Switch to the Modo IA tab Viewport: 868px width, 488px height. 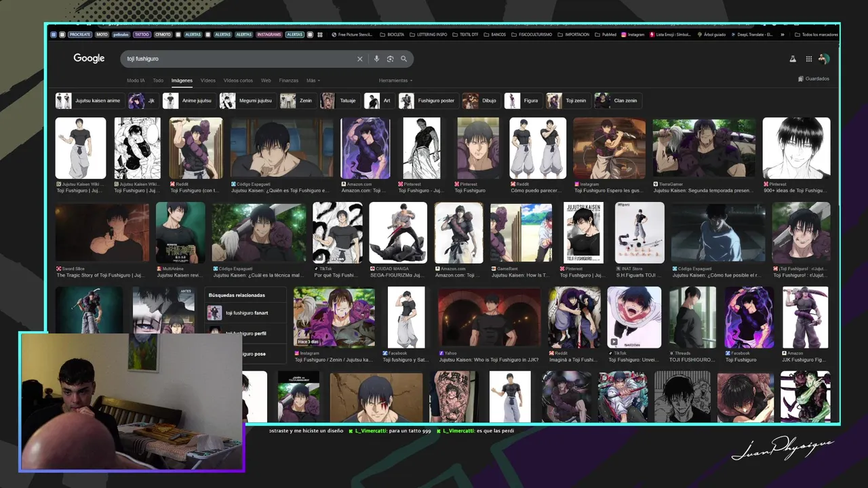(x=136, y=81)
